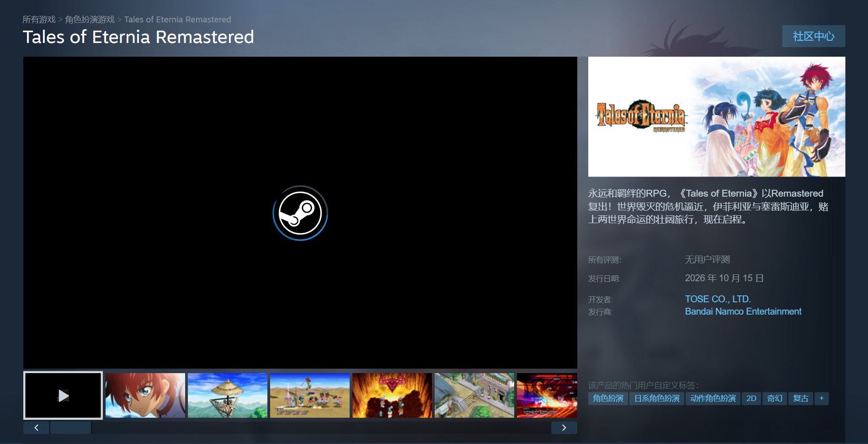
Task: Open publisher Bandai Namco Entertainment link
Action: coord(743,311)
